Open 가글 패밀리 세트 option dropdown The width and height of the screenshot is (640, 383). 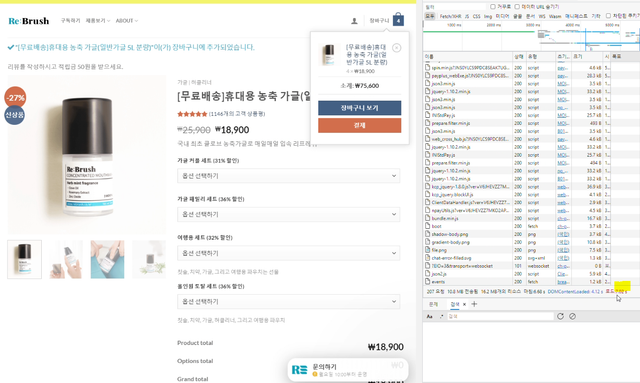click(289, 214)
